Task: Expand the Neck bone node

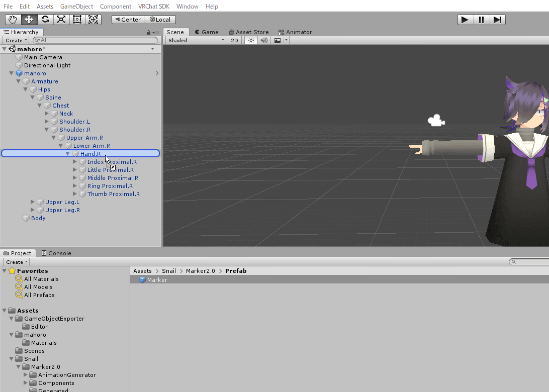Action: click(47, 114)
